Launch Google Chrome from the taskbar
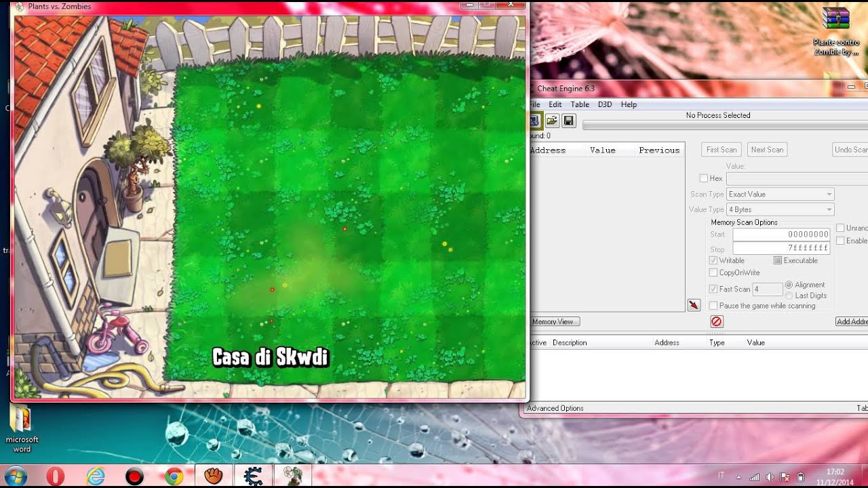Screen dimensions: 868x488 coord(174,476)
